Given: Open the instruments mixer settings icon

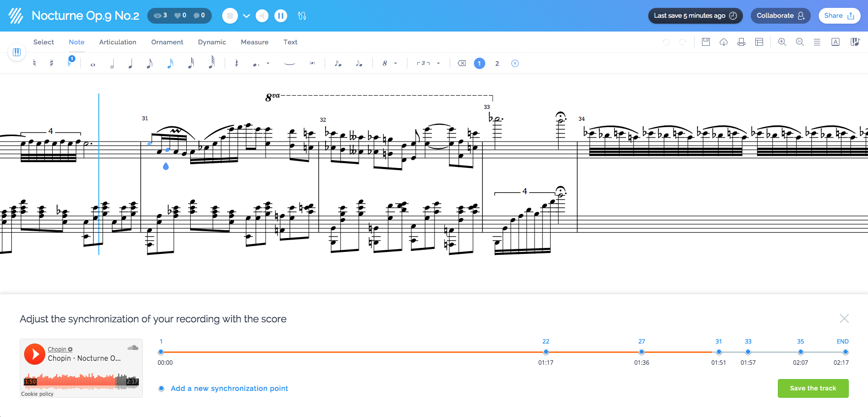Looking at the screenshot, I should pyautogui.click(x=302, y=16).
